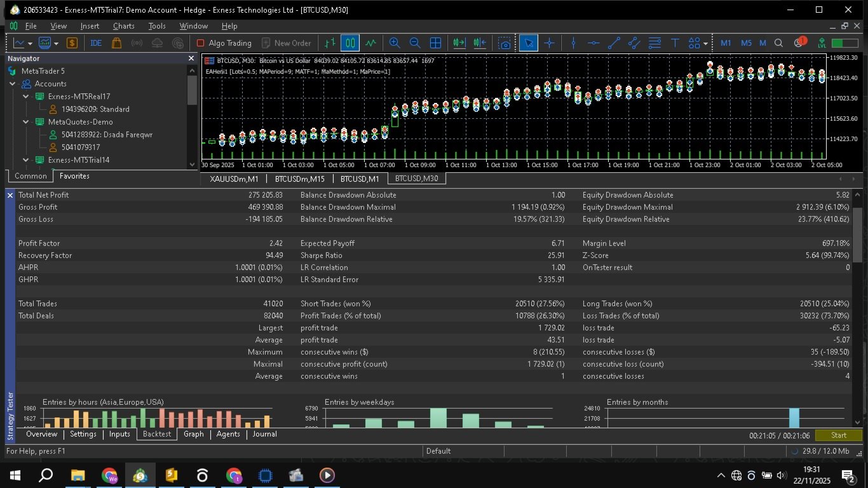Toggle the tile windows grid view

click(435, 43)
